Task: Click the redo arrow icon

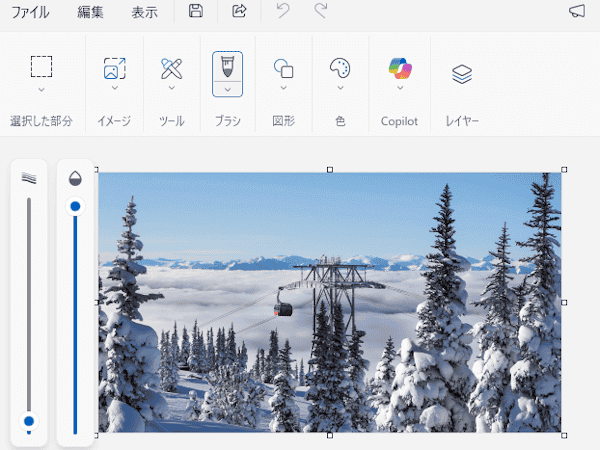Action: 321,11
